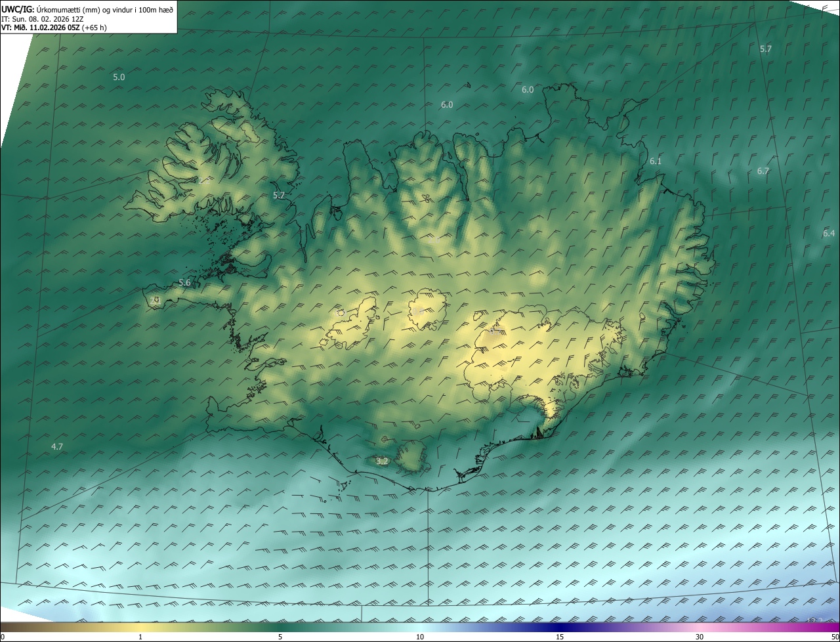Click the colorbar tick label 0
This screenshot has width=840, height=642.
point(3,637)
